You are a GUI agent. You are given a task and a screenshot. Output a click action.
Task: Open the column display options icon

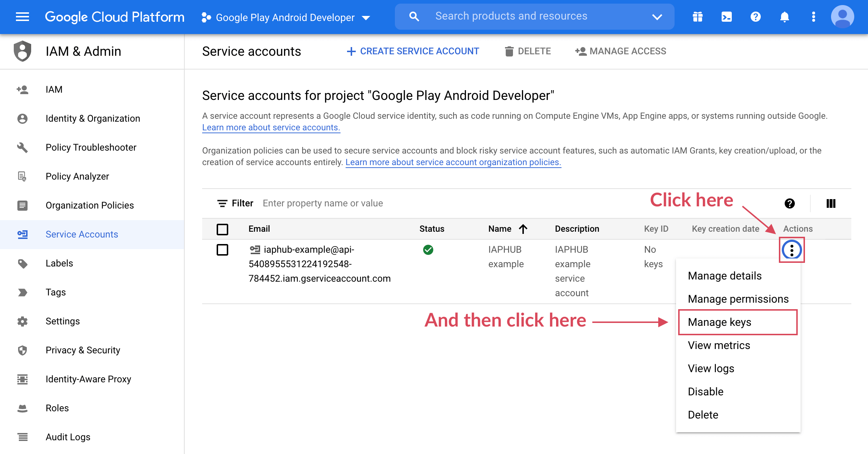coord(831,203)
